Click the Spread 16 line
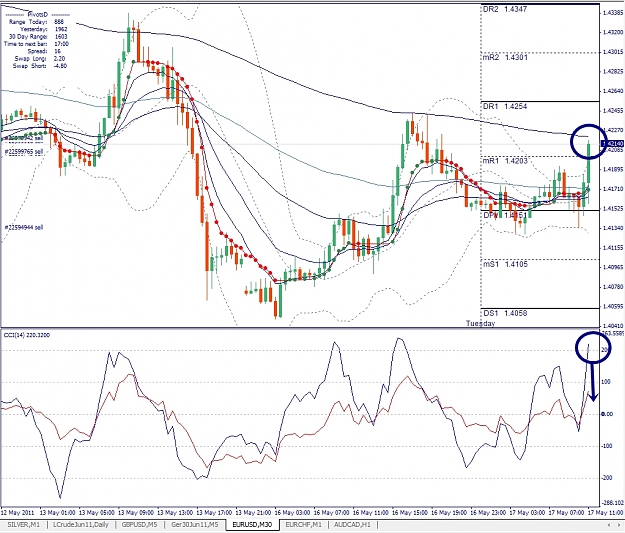Viewport: 625px width, 533px height. click(x=44, y=51)
